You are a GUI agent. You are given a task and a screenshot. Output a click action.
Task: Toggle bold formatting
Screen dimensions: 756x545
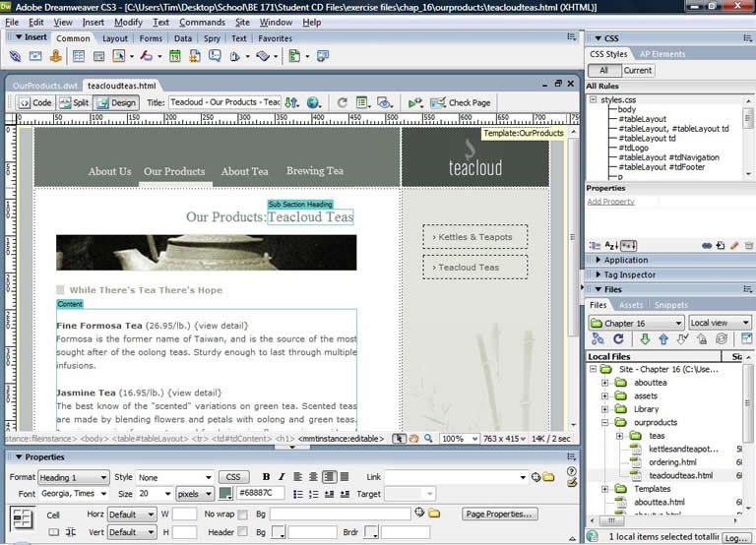tap(266, 476)
